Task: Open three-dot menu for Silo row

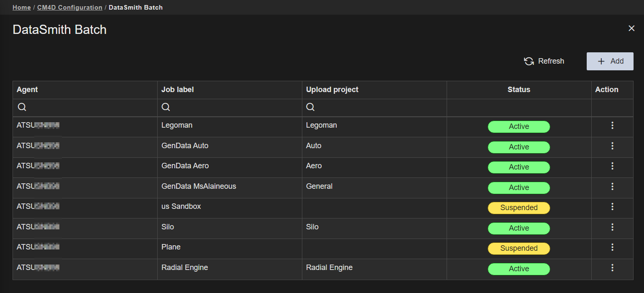Action: pyautogui.click(x=612, y=227)
